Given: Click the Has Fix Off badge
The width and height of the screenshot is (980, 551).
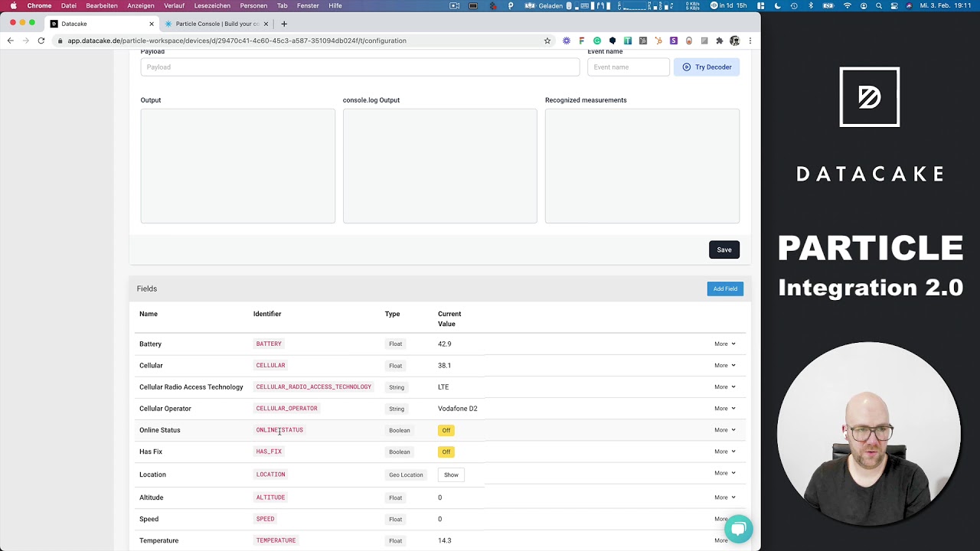Looking at the screenshot, I should (x=446, y=452).
